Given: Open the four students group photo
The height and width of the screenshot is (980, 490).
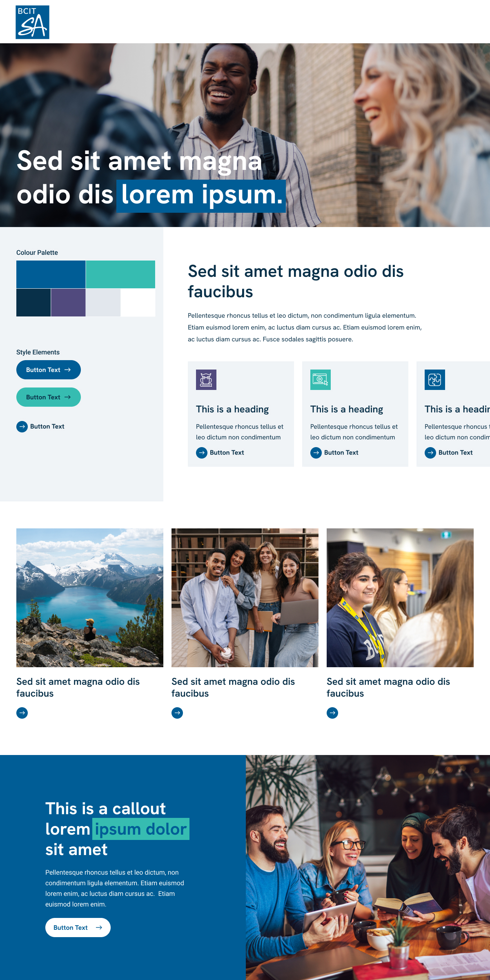Looking at the screenshot, I should 245,598.
